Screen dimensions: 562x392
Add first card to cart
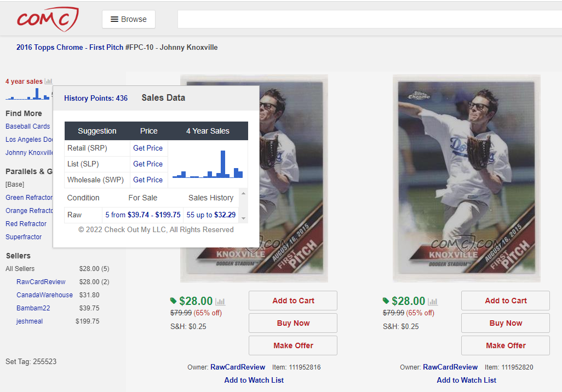(x=293, y=301)
